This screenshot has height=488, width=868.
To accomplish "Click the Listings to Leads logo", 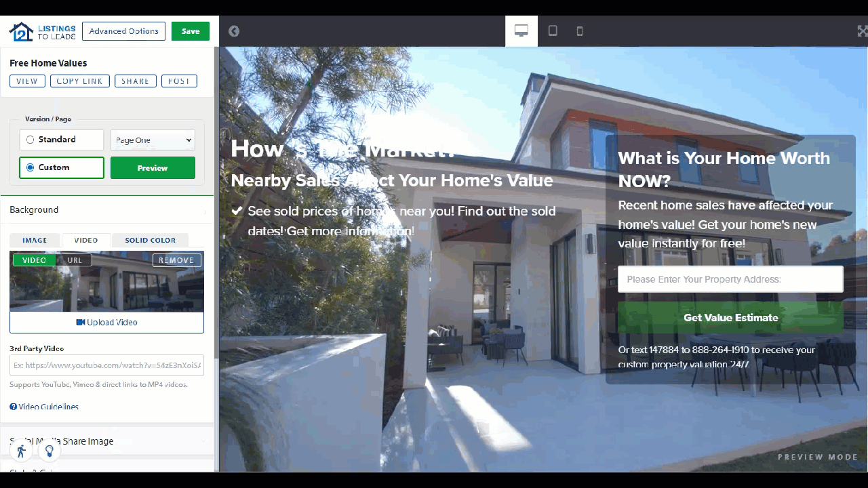I will tap(42, 31).
